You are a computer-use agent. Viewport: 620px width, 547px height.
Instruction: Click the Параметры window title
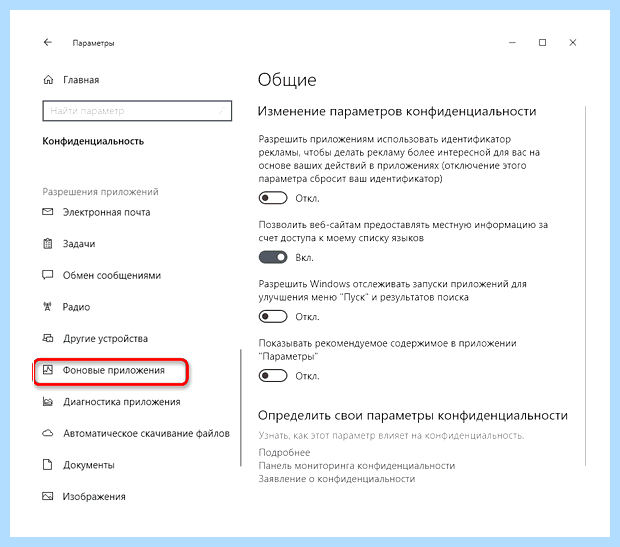click(x=93, y=43)
